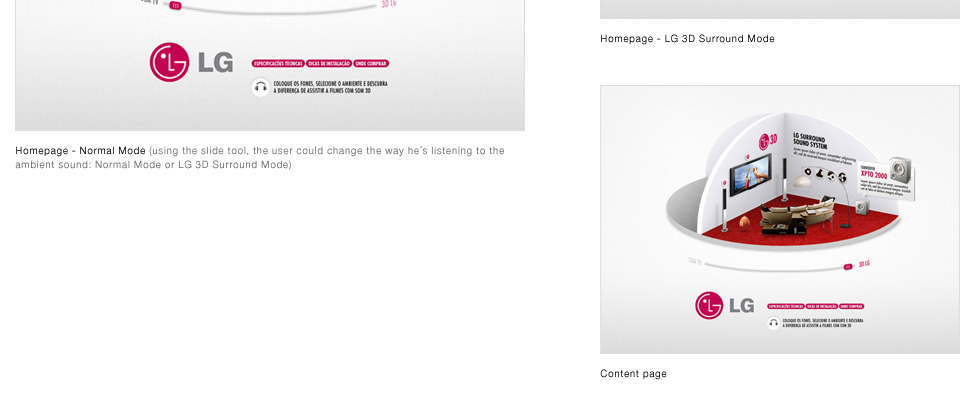Click the LG logo in Content page mockup
The width and height of the screenshot is (975, 404).
(724, 305)
